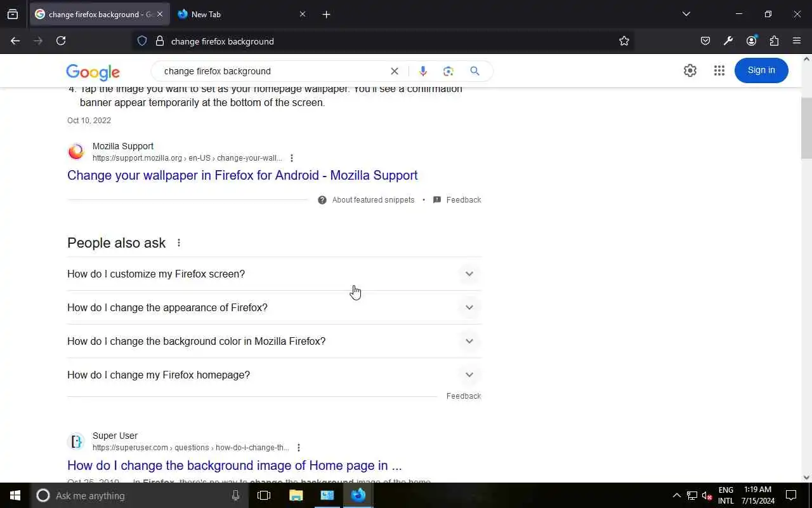Image resolution: width=812 pixels, height=508 pixels.
Task: Search by image with Google Lens
Action: (x=449, y=71)
